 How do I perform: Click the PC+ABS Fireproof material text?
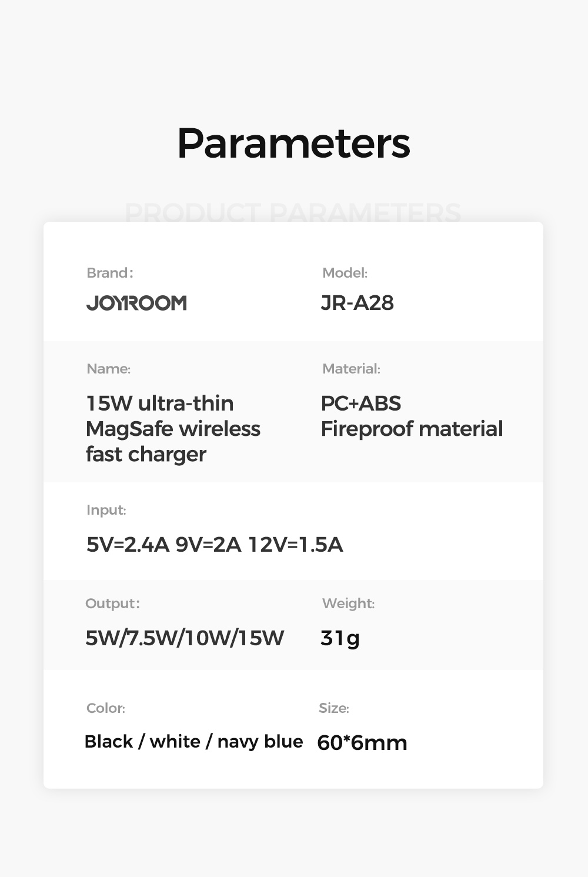tap(412, 416)
